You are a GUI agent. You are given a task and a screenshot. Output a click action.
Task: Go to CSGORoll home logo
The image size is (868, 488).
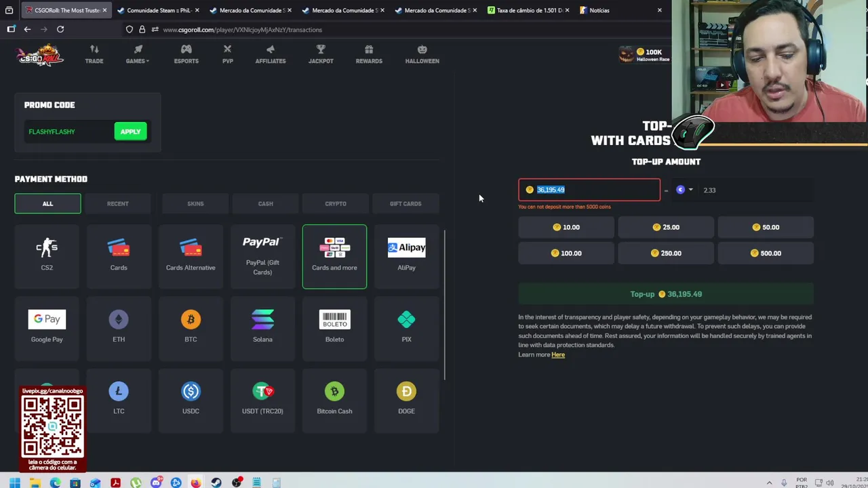[41, 55]
